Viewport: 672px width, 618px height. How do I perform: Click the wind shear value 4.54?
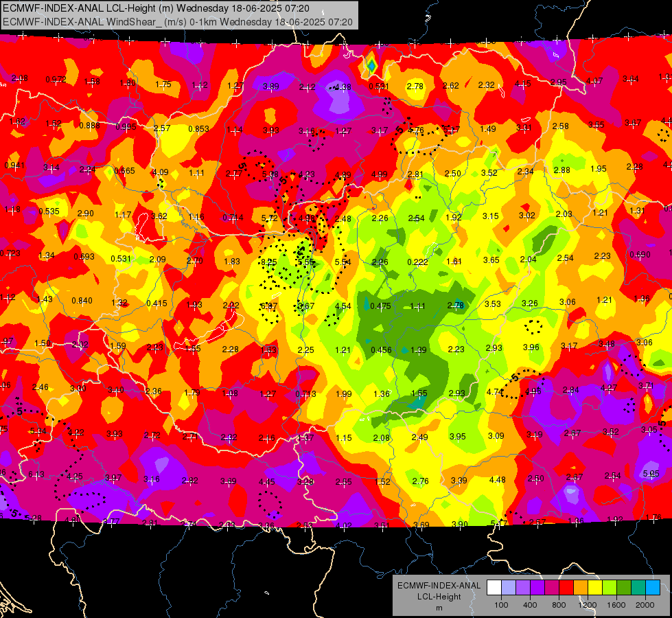343,306
